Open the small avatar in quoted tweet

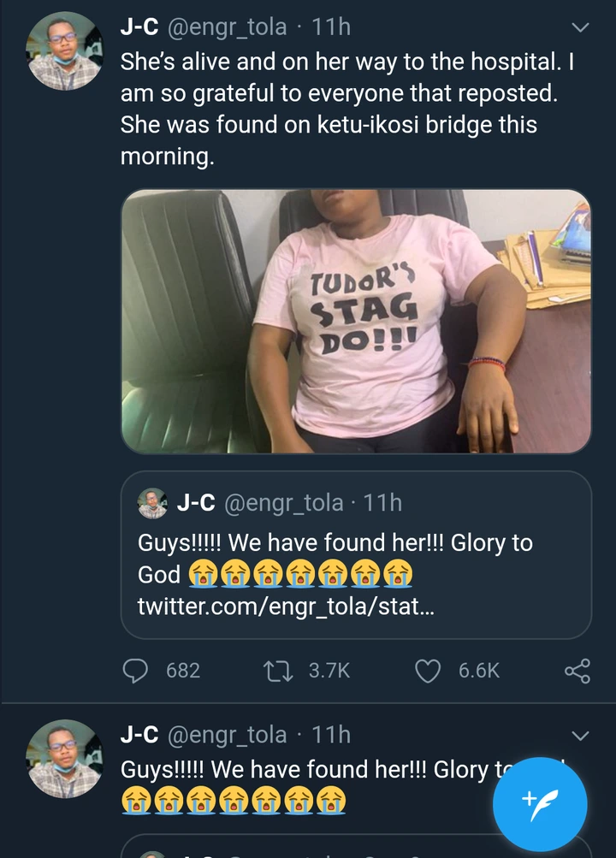point(152,504)
